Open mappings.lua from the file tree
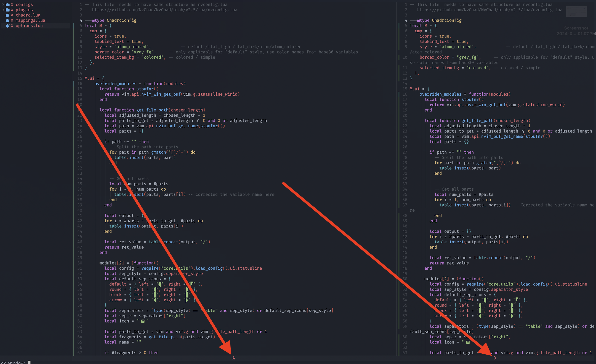 pos(30,20)
